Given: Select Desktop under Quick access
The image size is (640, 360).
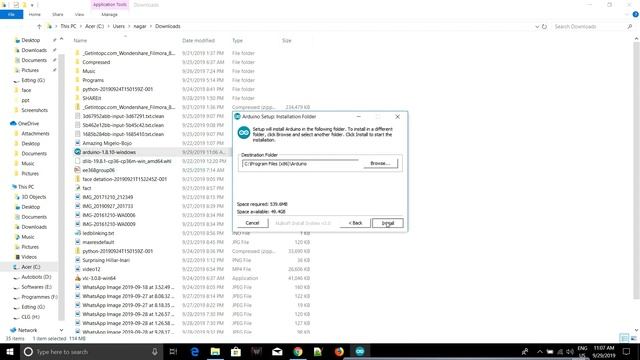Looking at the screenshot, I should point(31,40).
